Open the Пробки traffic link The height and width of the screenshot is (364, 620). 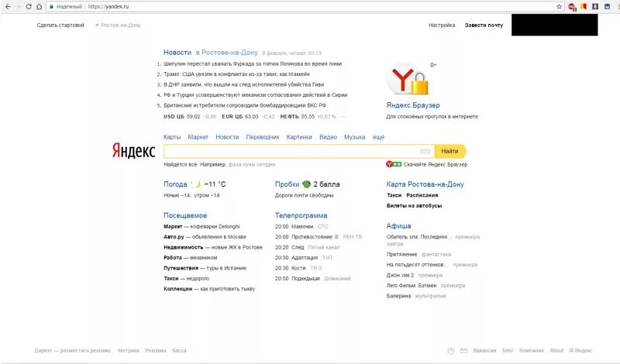pyautogui.click(x=287, y=184)
